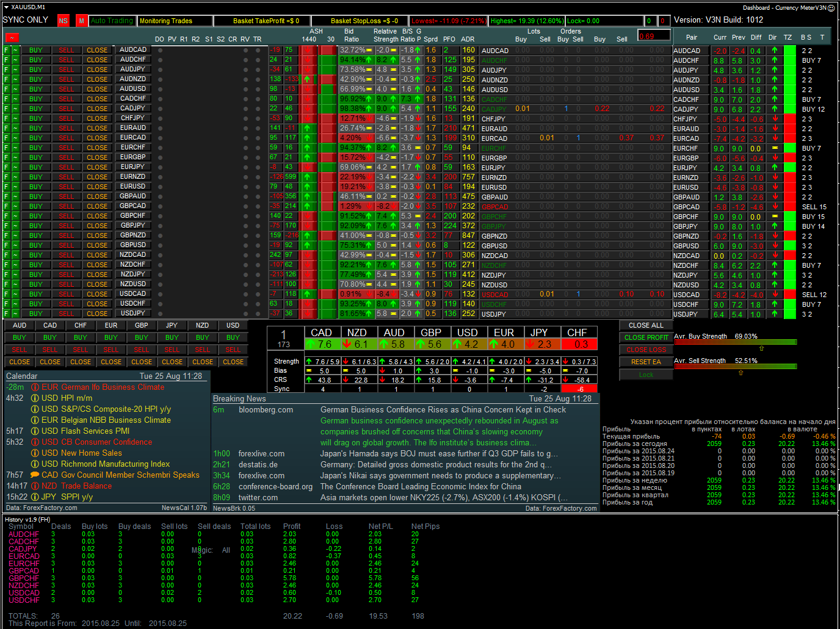Click the info icon beside USD HPI m/m

click(35, 398)
